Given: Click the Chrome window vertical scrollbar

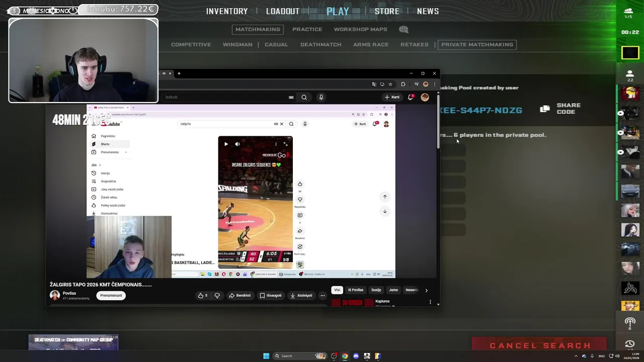Looking at the screenshot, I should coord(438,121).
